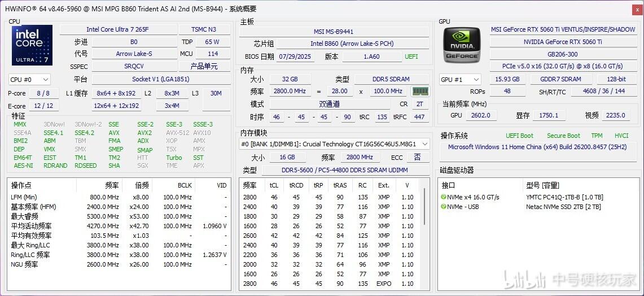The image size is (644, 296).
Task: Open the GPU #1 selector dropdown
Action: (460, 79)
